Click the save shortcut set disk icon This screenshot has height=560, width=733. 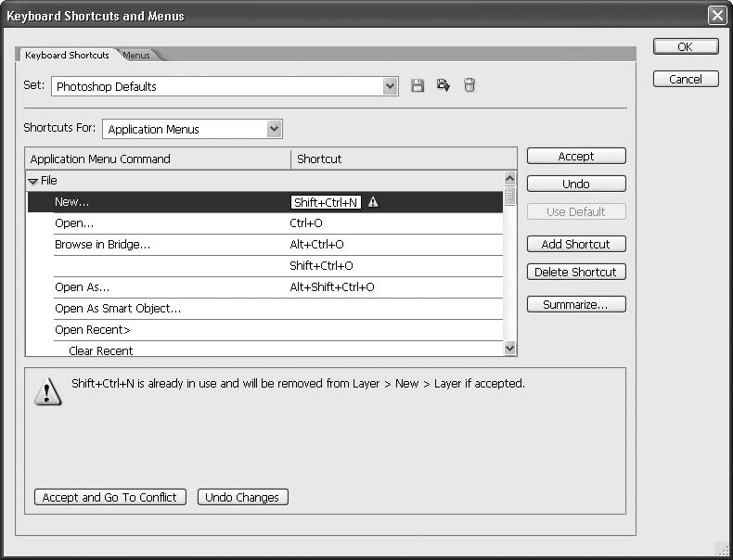418,86
